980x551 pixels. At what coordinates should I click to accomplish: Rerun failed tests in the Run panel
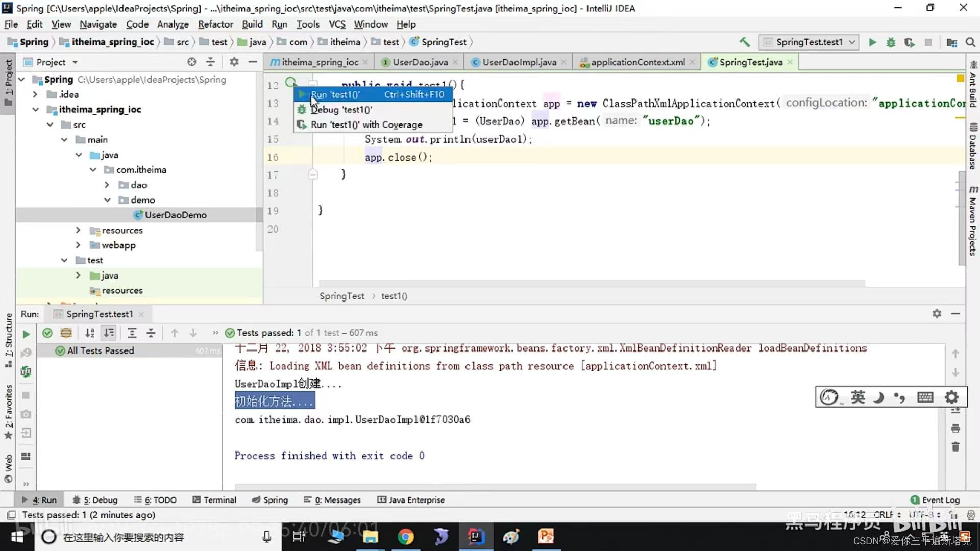[x=26, y=353]
